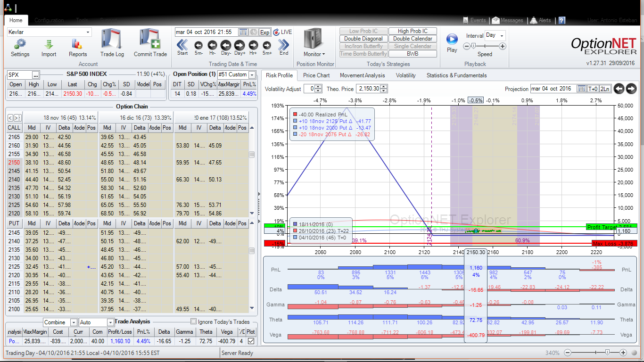Open the #51 Custom position dropdown
The image size is (644, 362).
click(252, 74)
